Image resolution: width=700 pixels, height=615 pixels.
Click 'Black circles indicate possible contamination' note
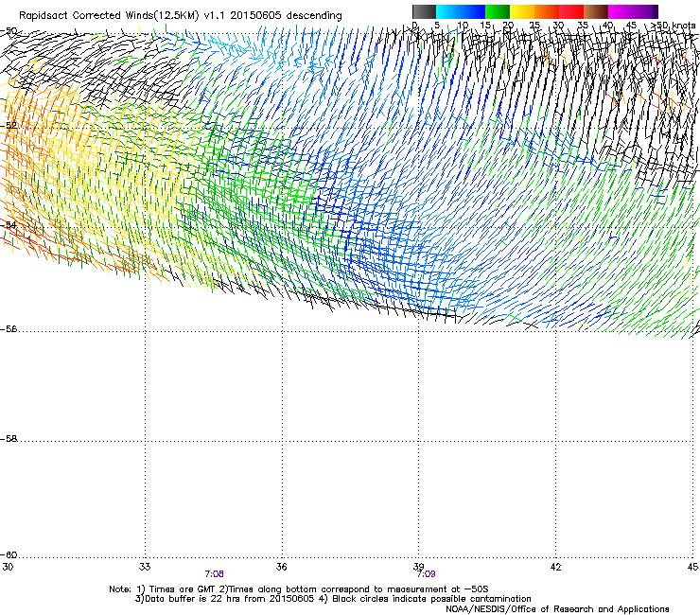click(x=431, y=599)
